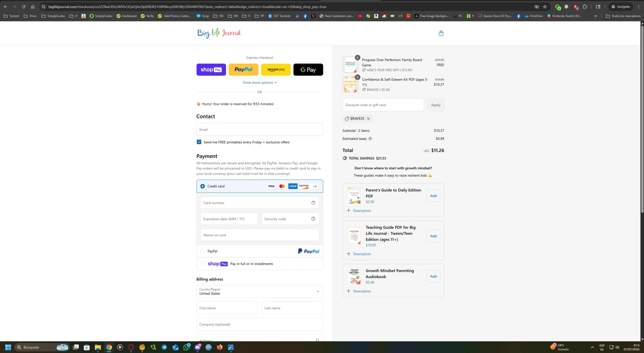644x353 pixels.
Task: Click the Card number field
Action: tap(260, 203)
